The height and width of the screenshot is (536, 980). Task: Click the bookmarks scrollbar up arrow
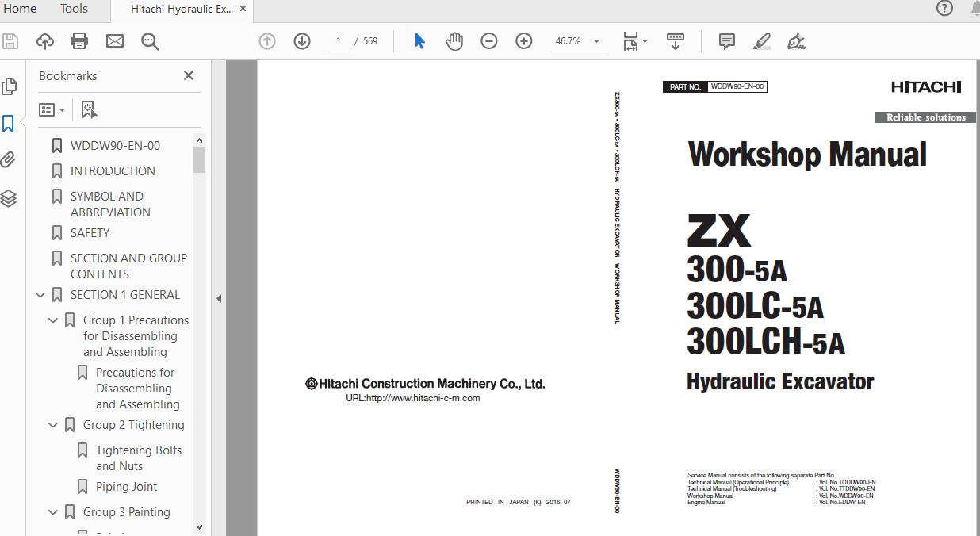pyautogui.click(x=199, y=140)
